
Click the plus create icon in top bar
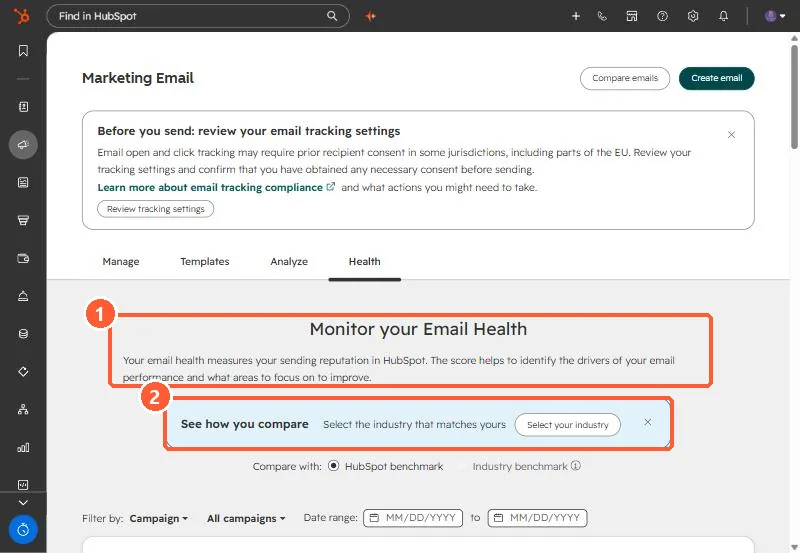(576, 16)
